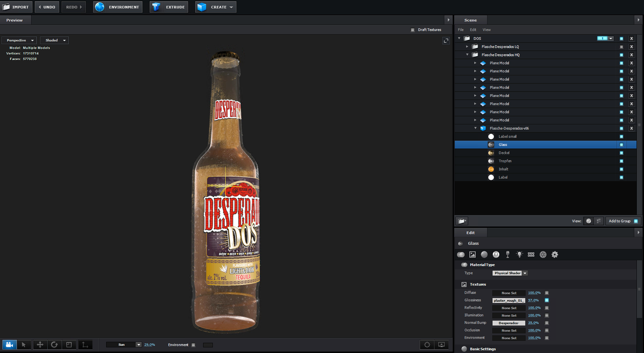Enable the Normal Bump texture checkbox
This screenshot has width=644, height=353.
(547, 323)
